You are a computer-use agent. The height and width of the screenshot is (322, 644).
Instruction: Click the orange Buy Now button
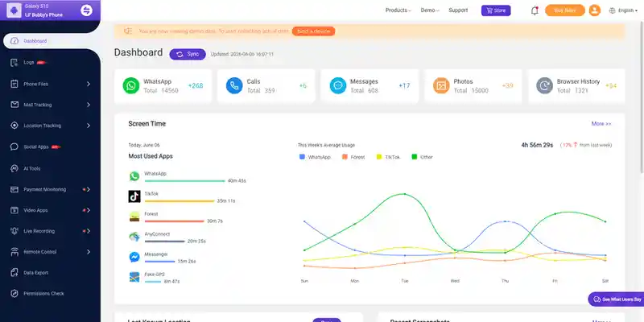coord(565,10)
